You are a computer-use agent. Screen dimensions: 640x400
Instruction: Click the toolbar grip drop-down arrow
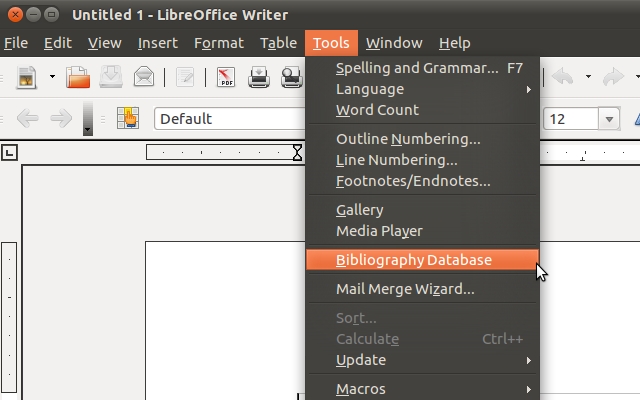point(88,119)
